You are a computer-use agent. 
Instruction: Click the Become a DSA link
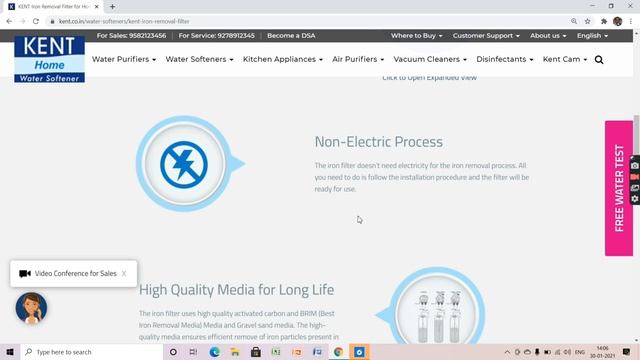click(291, 36)
